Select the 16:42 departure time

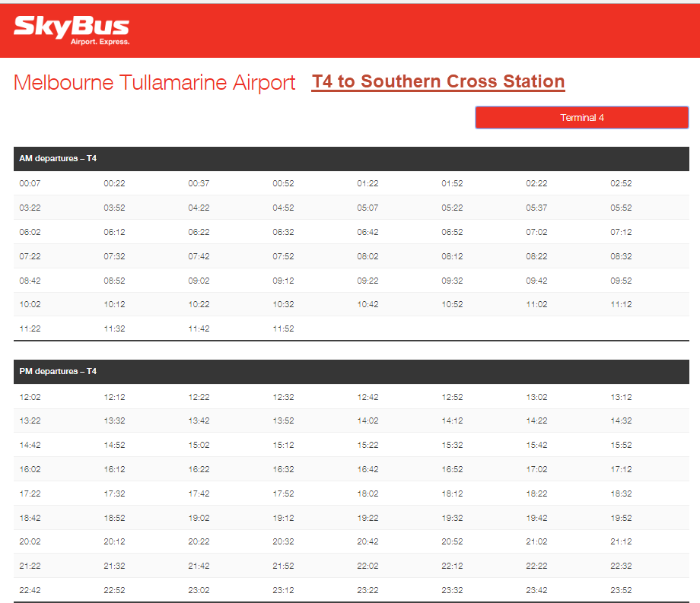(367, 470)
